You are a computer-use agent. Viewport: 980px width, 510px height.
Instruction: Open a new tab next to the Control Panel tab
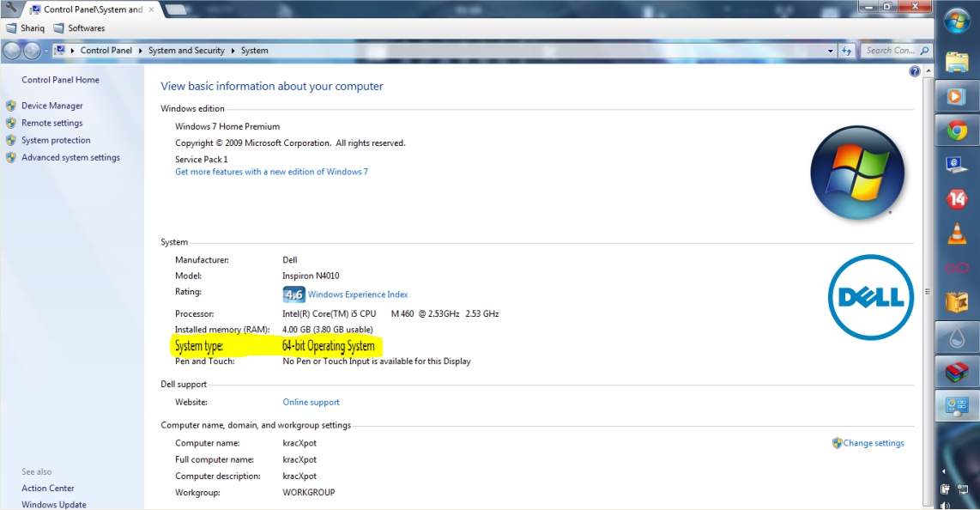pyautogui.click(x=176, y=9)
